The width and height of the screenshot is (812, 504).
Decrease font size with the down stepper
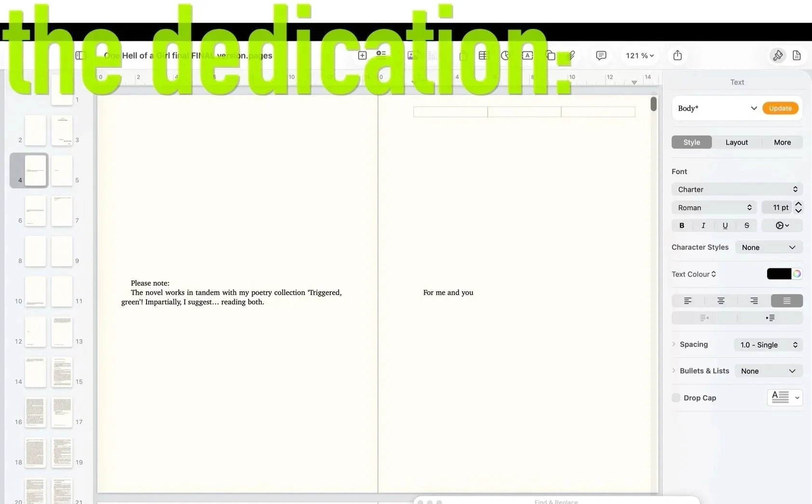(798, 211)
